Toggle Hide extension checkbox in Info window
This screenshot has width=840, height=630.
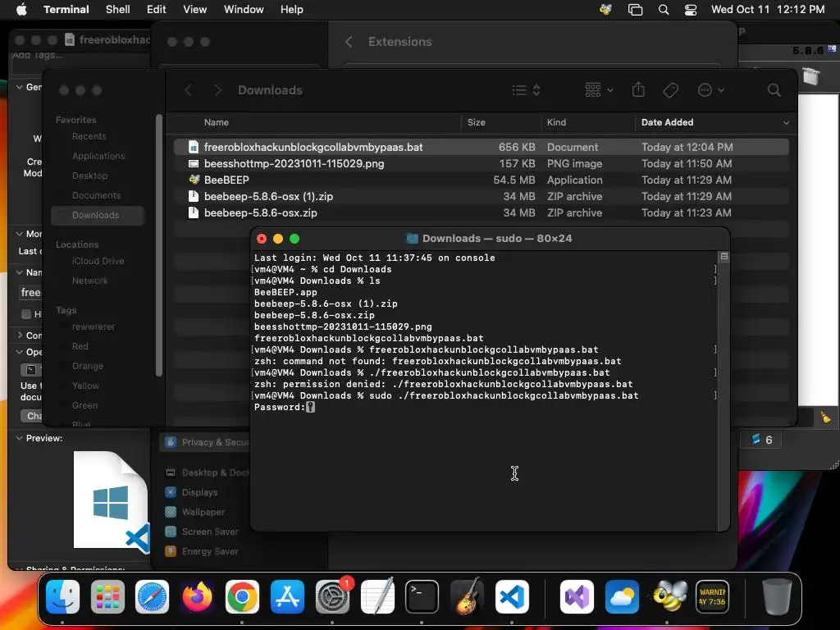coord(25,314)
